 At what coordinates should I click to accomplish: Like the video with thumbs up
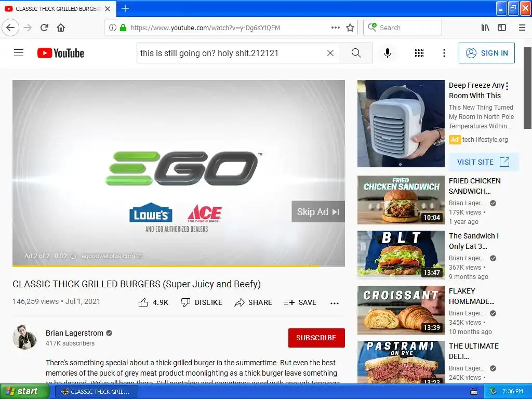click(x=153, y=302)
